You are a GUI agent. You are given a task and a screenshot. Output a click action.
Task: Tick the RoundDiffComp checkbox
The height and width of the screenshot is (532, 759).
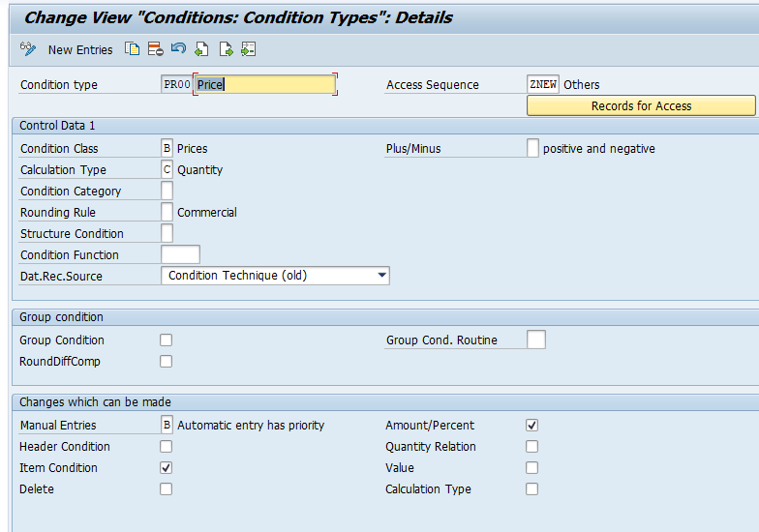coord(167,362)
